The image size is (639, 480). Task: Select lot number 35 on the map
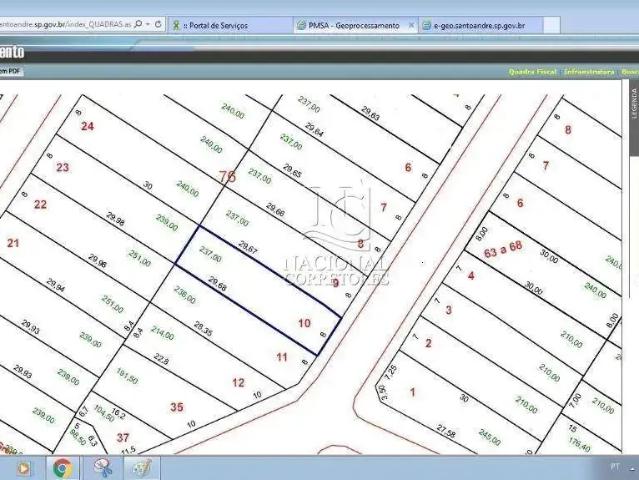click(x=176, y=407)
